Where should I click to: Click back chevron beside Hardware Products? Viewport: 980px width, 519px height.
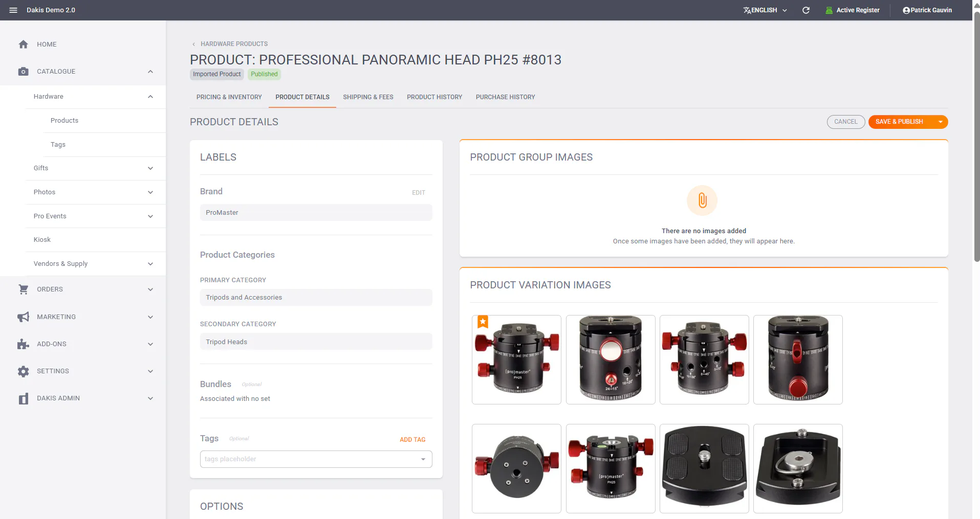[x=193, y=44]
